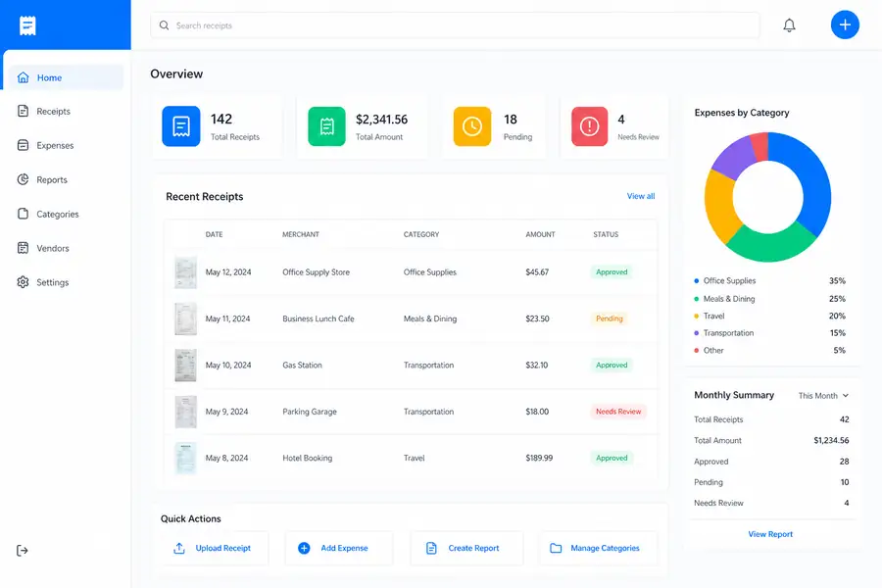Click the Settings gear icon in sidebar
The image size is (882, 588).
pyautogui.click(x=24, y=282)
